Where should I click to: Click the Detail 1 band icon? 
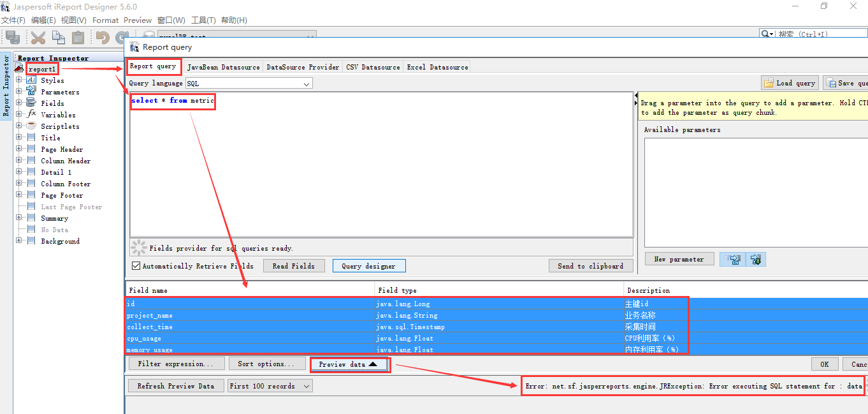pos(31,172)
